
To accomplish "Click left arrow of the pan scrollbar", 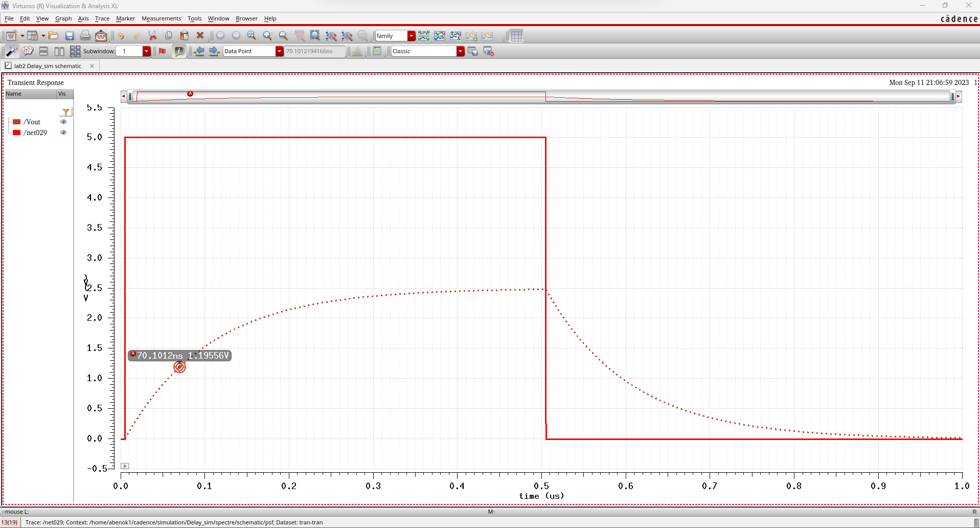I will pos(123,96).
